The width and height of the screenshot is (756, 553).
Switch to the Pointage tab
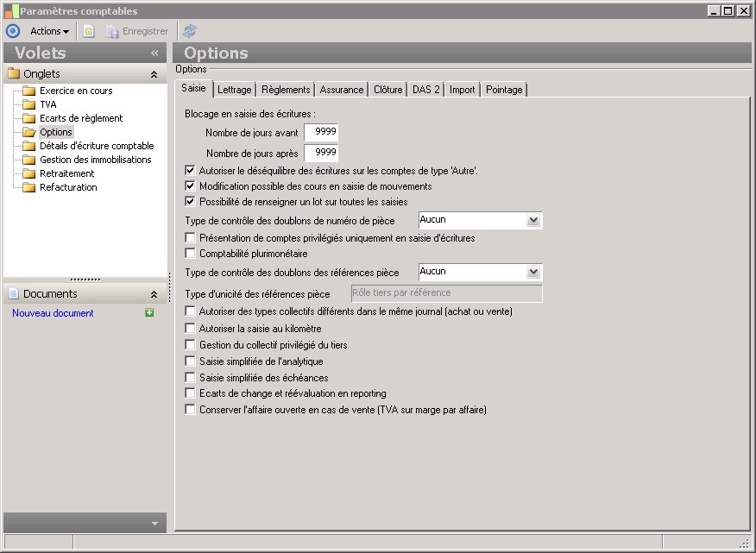pos(504,90)
